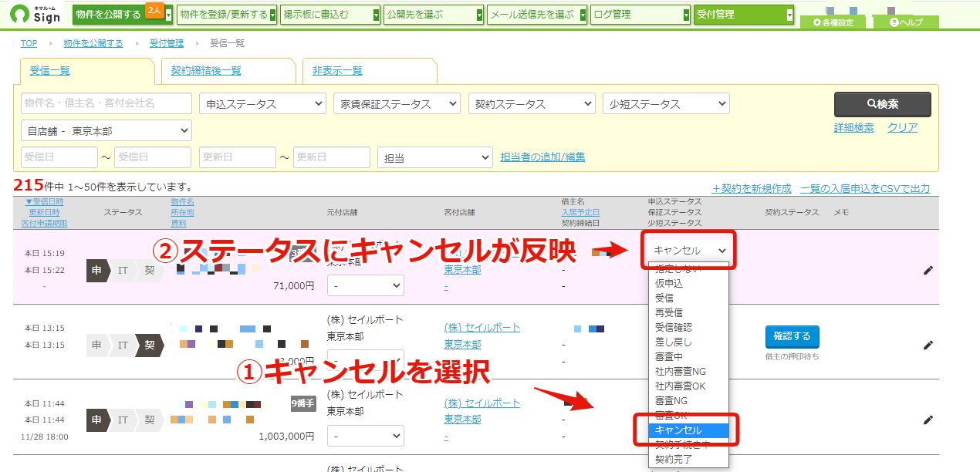Open the キマルーム Sign logo home

(35, 14)
